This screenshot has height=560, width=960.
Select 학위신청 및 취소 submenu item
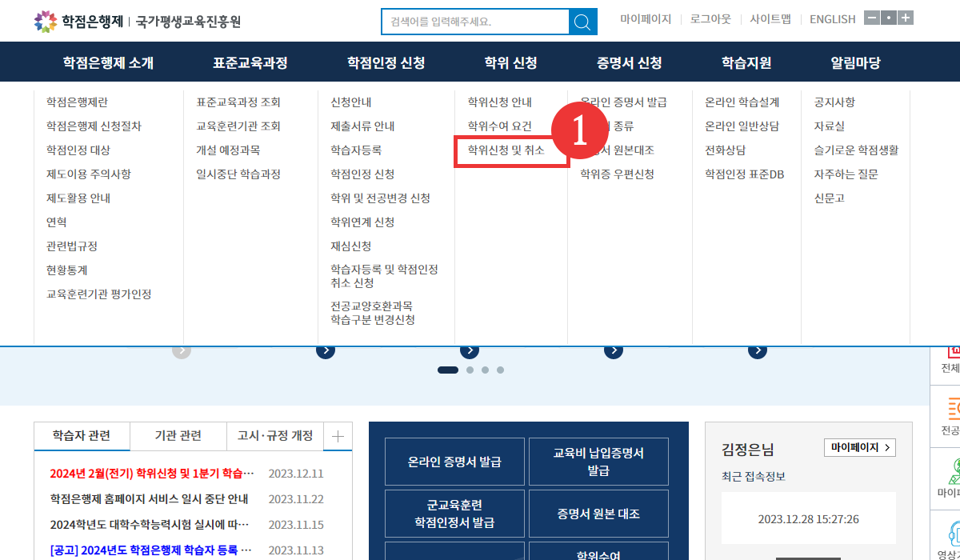pos(506,150)
